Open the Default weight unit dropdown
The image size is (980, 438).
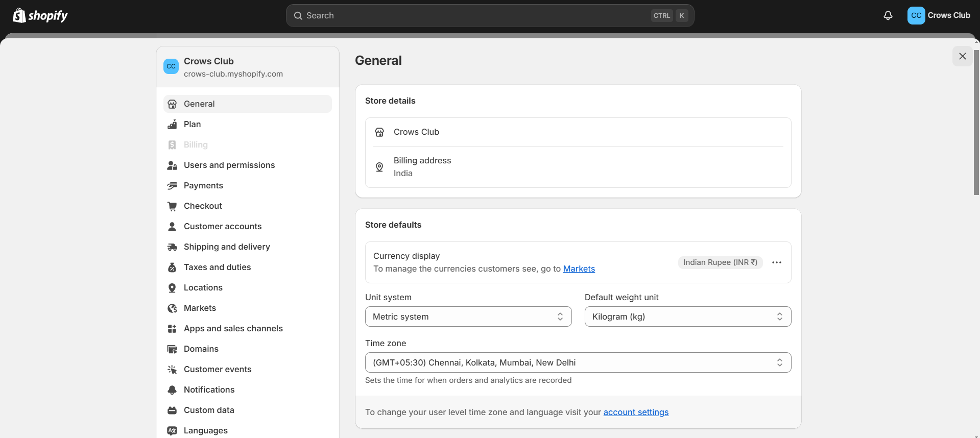point(688,317)
